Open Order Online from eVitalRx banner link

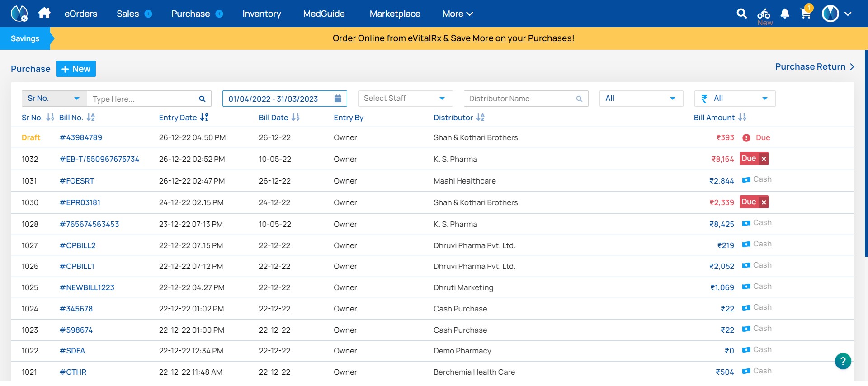453,38
